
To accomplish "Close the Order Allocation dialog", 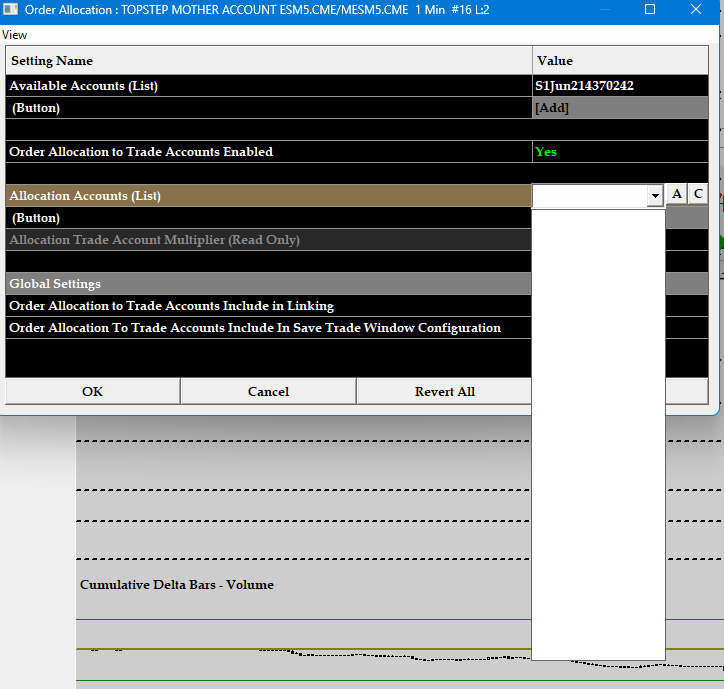I will (697, 10).
